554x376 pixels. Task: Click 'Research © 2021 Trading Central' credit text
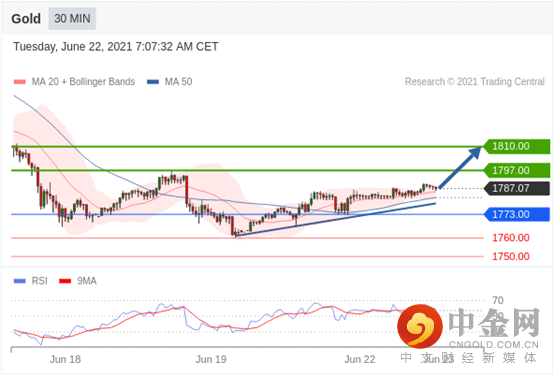pyautogui.click(x=475, y=82)
